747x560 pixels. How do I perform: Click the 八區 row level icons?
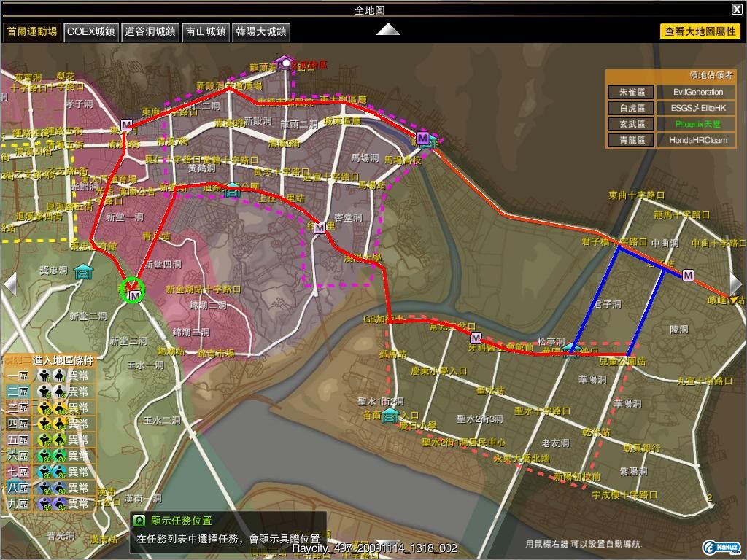coord(52,488)
